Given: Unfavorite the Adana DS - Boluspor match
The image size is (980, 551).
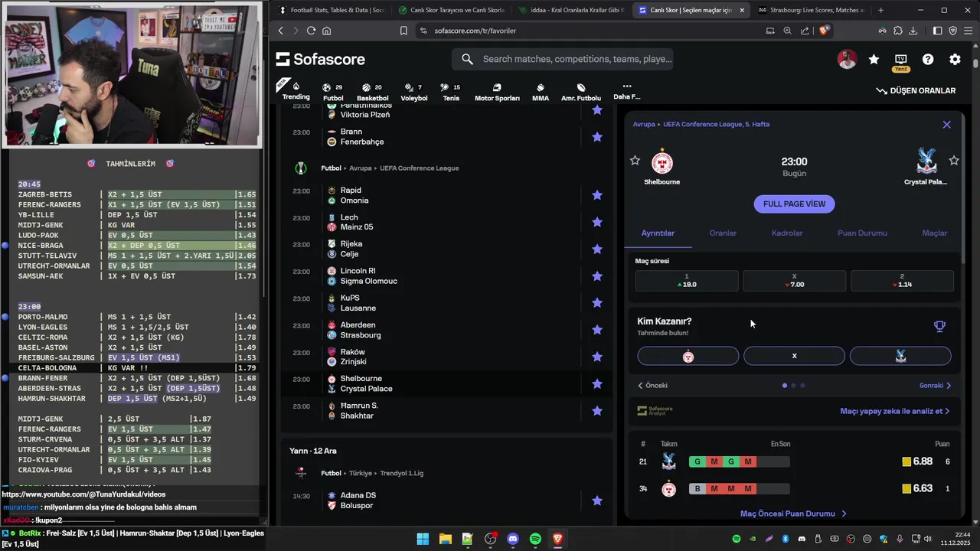Looking at the screenshot, I should pos(597,500).
